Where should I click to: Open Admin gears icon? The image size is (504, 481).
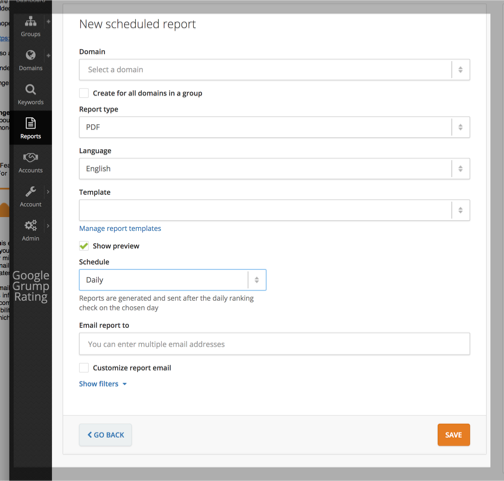click(30, 225)
